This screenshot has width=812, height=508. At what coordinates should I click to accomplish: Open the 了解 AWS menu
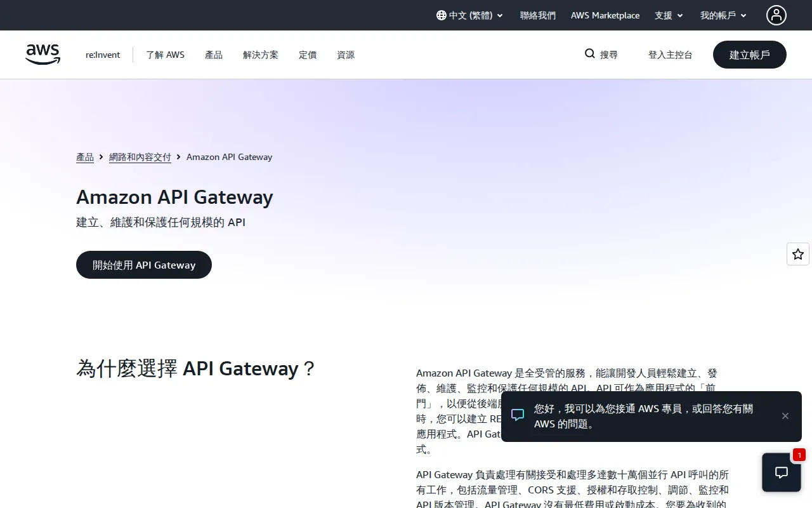point(165,55)
